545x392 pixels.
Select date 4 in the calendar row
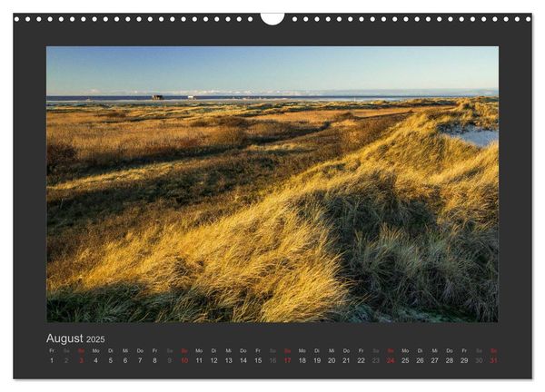[x=96, y=360]
